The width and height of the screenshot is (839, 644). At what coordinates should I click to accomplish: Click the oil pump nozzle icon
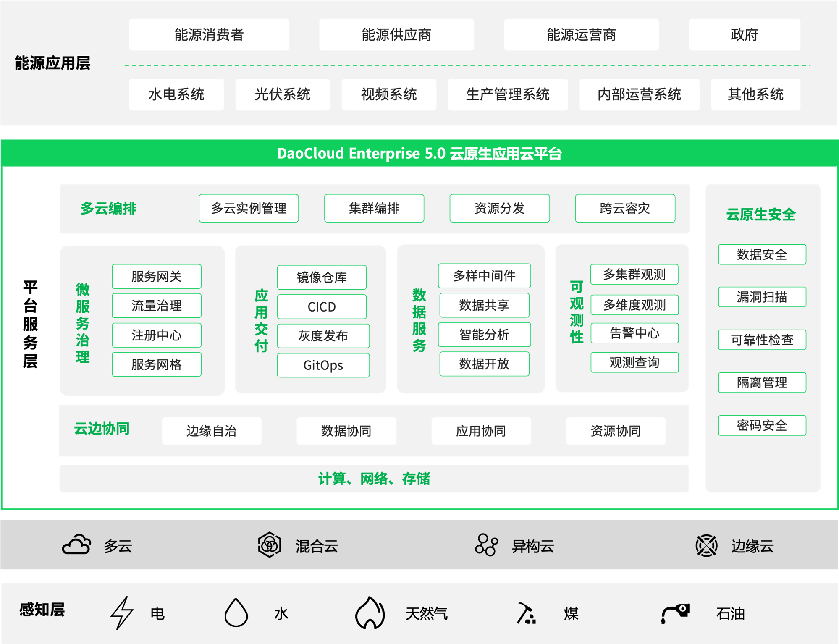click(x=675, y=614)
